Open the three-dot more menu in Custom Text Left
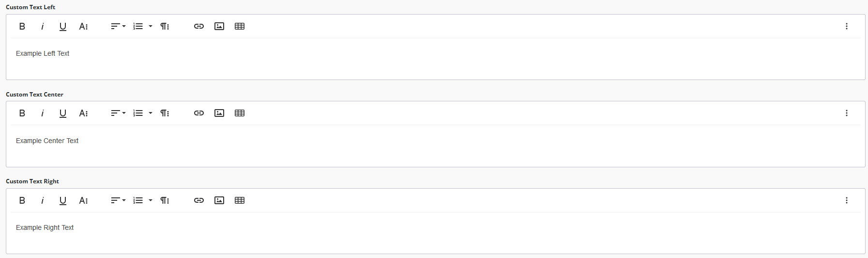This screenshot has width=868, height=258. 847,26
